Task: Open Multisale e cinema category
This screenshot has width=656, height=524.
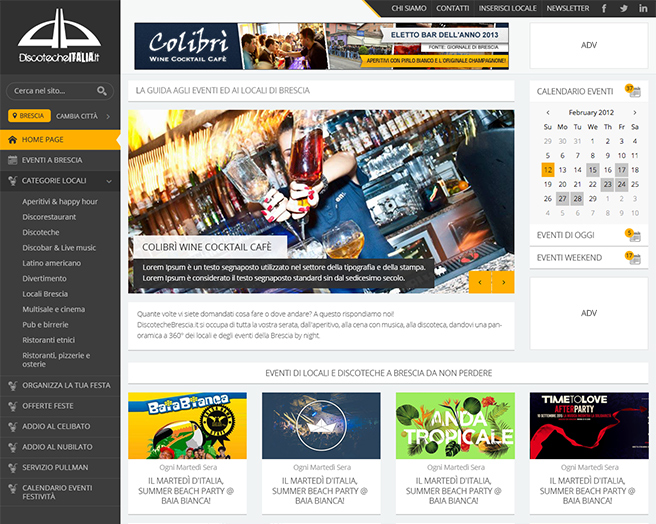Action: tap(54, 309)
